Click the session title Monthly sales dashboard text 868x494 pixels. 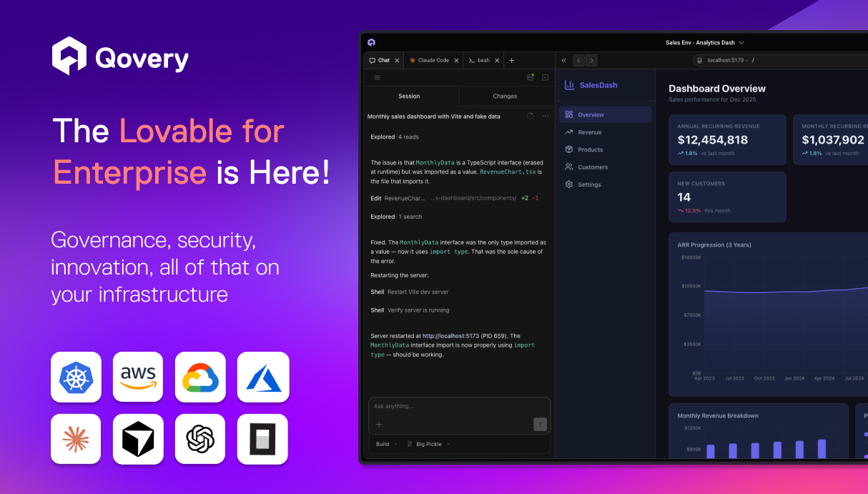coord(433,116)
